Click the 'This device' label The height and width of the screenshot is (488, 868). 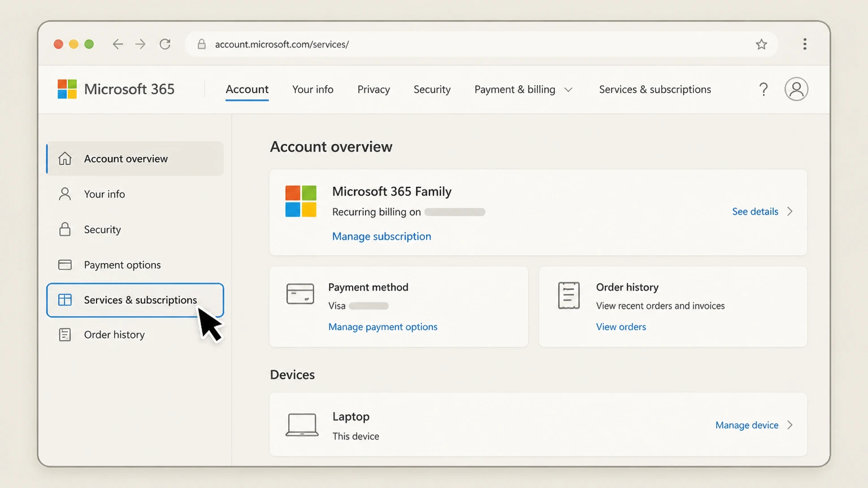pyautogui.click(x=355, y=436)
